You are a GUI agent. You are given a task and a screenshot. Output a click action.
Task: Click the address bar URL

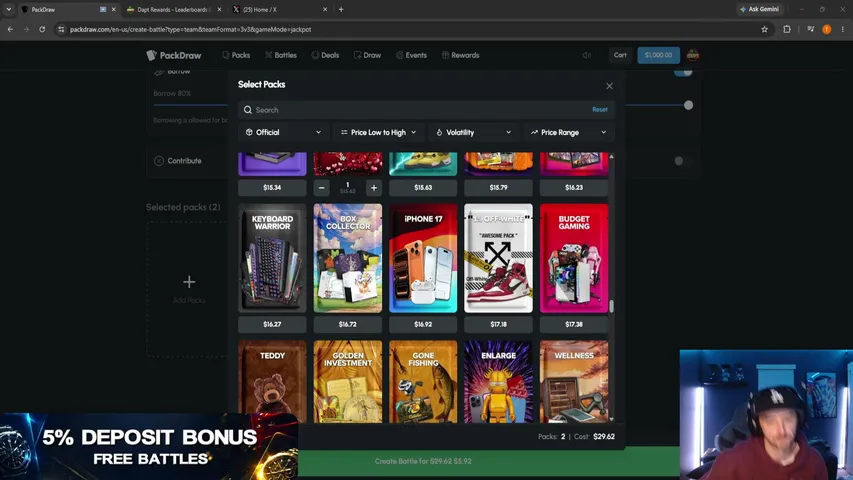(x=190, y=29)
